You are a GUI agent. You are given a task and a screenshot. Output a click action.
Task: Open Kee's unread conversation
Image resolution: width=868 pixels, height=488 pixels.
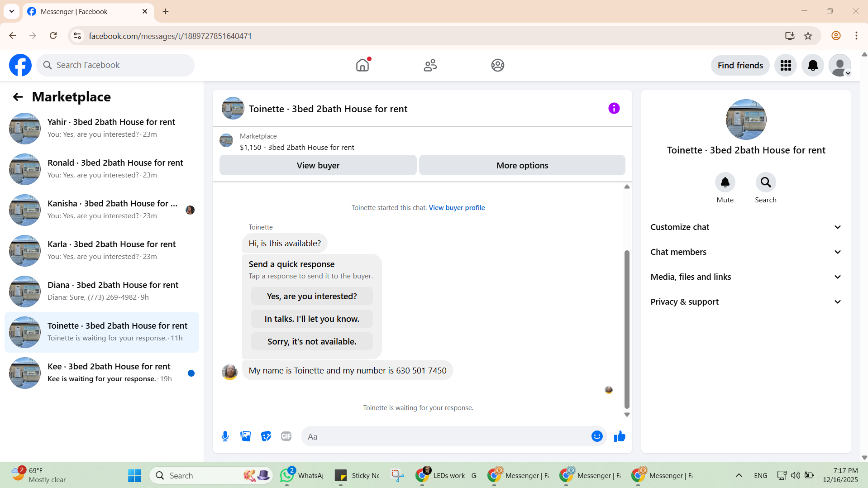pos(102,373)
